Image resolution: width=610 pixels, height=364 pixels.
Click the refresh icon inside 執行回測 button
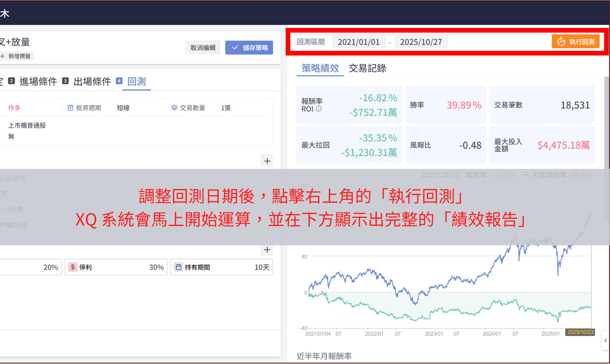click(x=561, y=41)
